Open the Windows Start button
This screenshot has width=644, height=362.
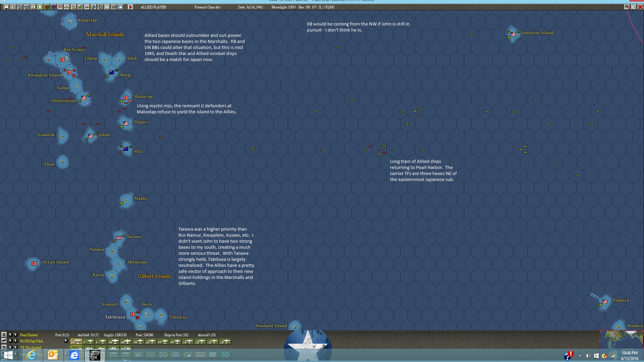click(8, 355)
